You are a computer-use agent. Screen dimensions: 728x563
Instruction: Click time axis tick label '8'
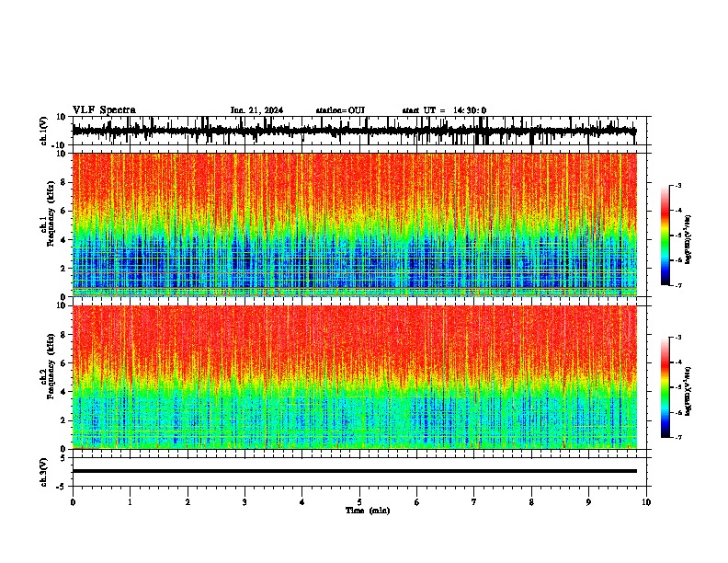click(531, 502)
